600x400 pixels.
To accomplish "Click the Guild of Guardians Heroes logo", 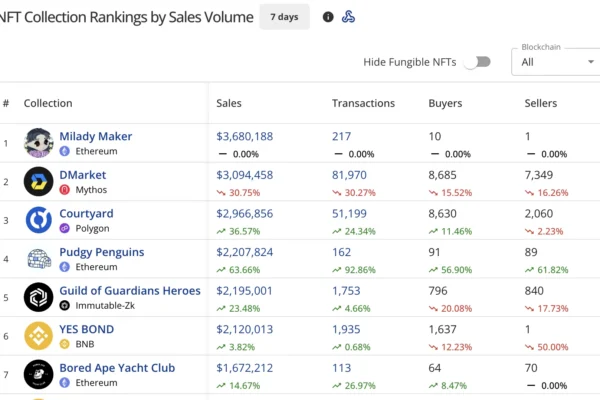I will point(39,297).
